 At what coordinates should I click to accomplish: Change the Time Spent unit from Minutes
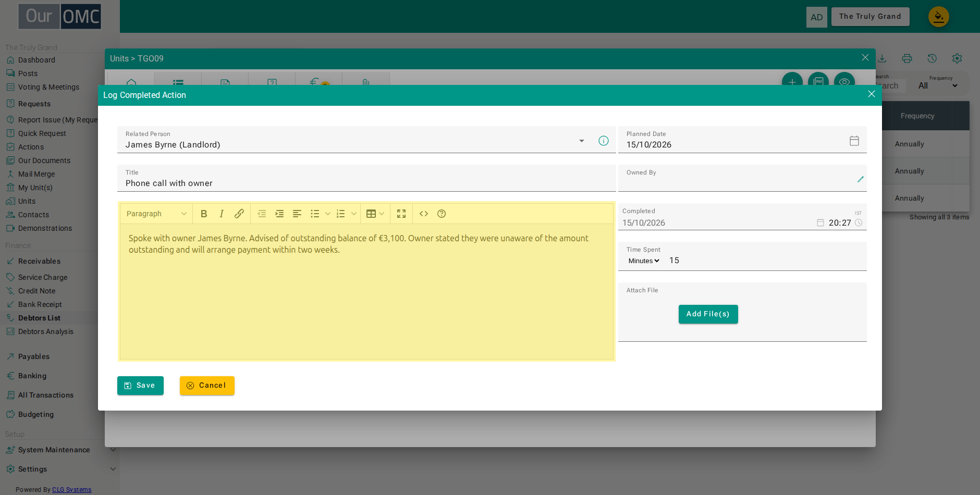point(644,261)
